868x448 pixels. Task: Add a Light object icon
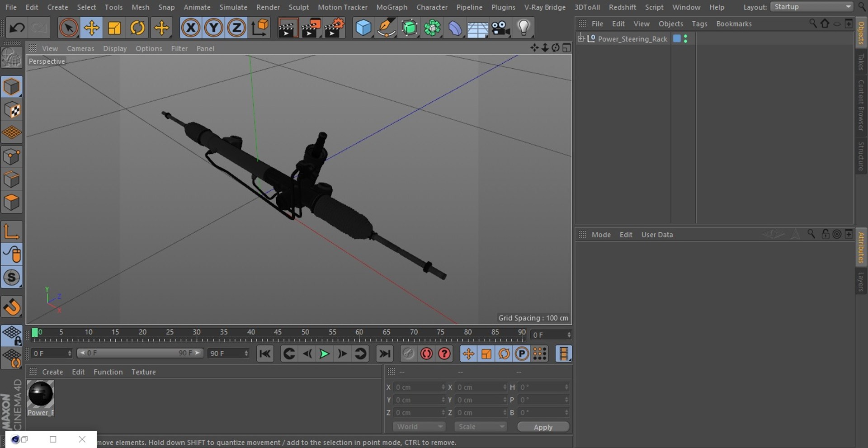524,28
